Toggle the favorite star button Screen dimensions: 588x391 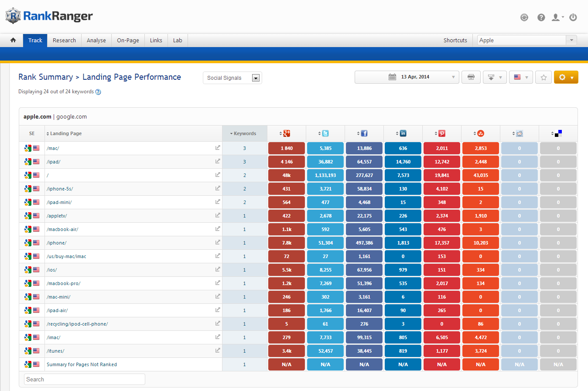tap(544, 77)
